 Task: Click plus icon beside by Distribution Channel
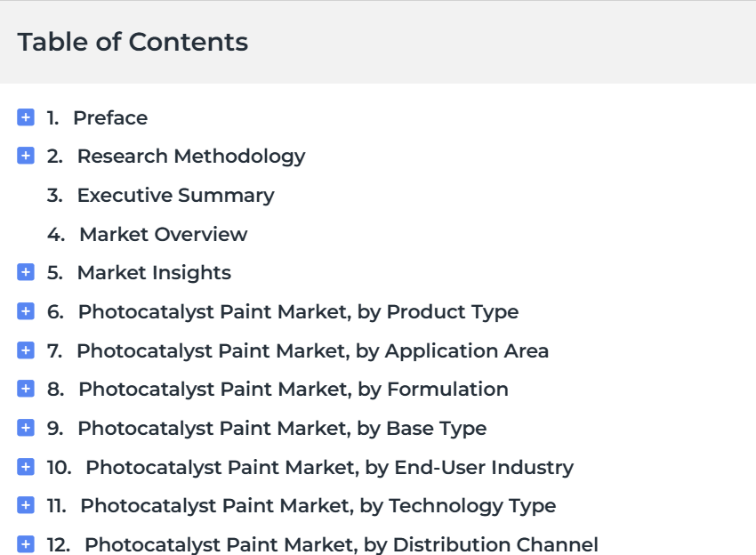tap(26, 544)
